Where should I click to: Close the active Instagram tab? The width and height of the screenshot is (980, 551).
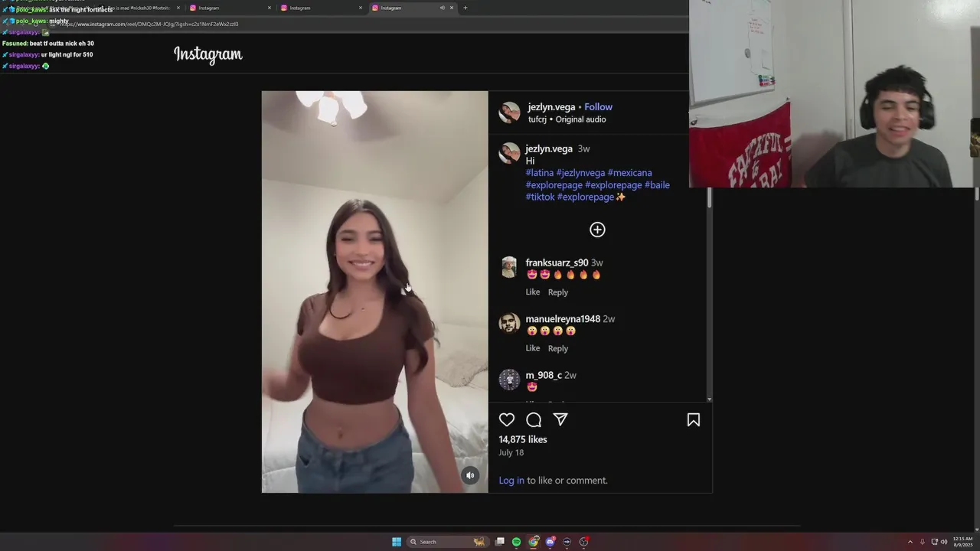(452, 8)
